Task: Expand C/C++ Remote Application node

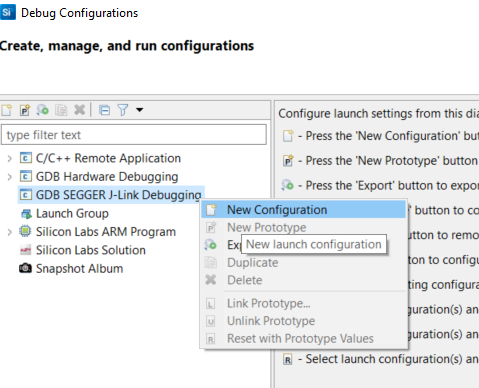Action: (10, 159)
